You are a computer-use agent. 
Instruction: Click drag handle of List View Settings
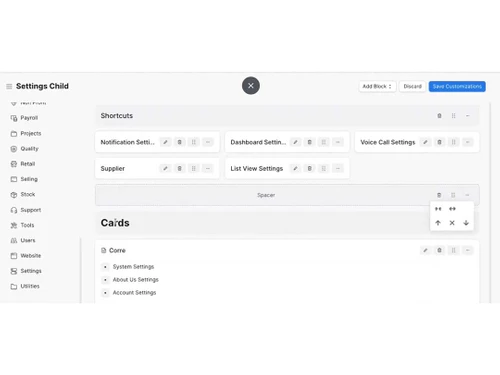click(323, 168)
